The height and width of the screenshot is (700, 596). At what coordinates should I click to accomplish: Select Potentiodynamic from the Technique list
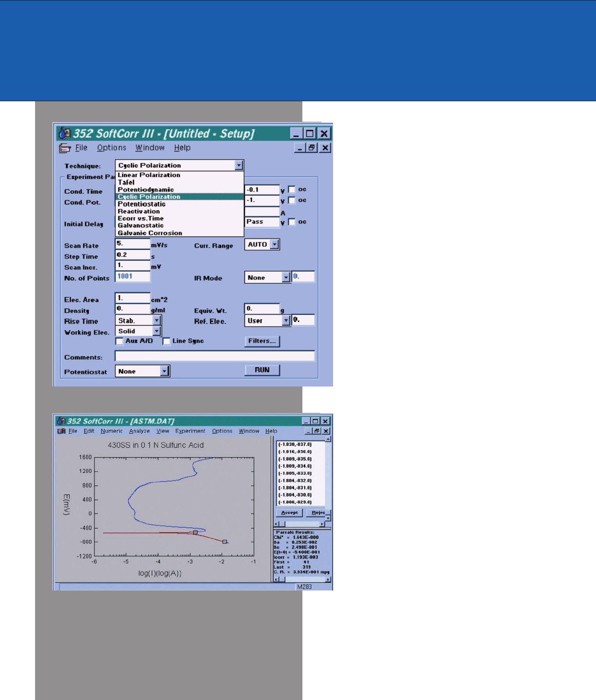pyautogui.click(x=146, y=189)
